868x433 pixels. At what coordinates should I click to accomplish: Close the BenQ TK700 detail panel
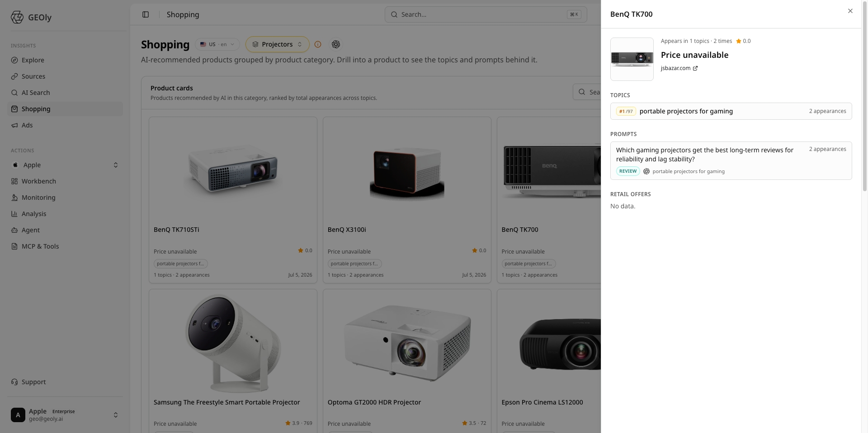850,11
